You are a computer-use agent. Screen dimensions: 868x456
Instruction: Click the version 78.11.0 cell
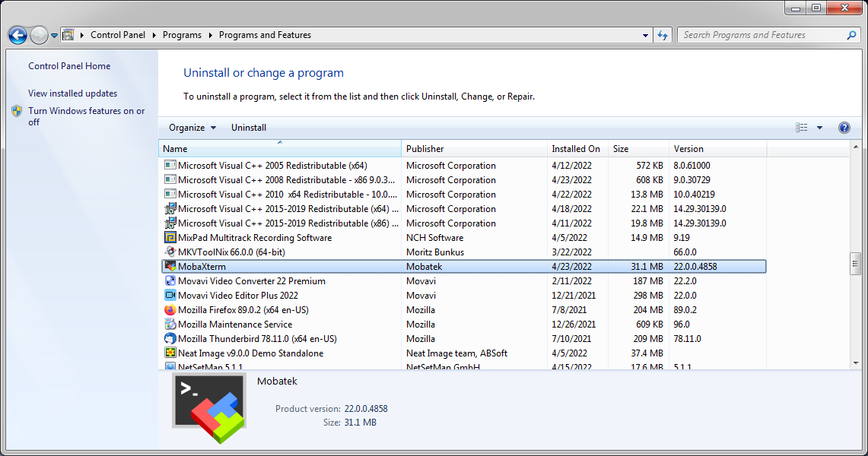pos(687,339)
